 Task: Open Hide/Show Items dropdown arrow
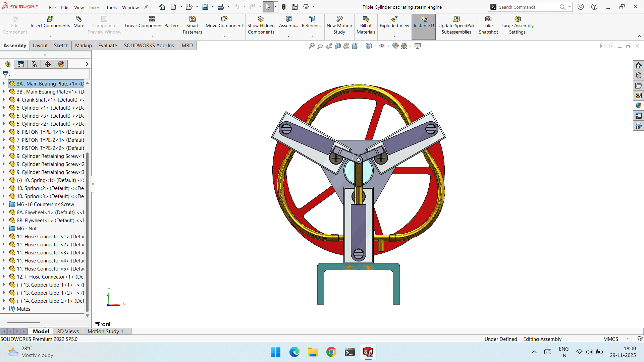click(388, 46)
